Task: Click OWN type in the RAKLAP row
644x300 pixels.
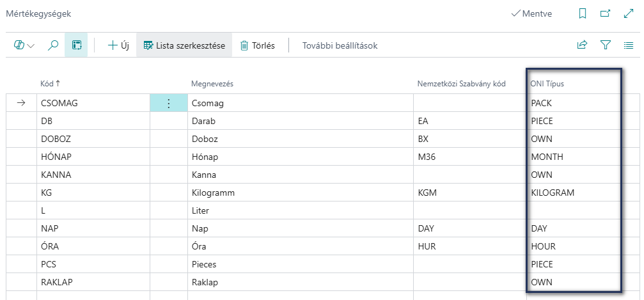Action: pos(574,282)
